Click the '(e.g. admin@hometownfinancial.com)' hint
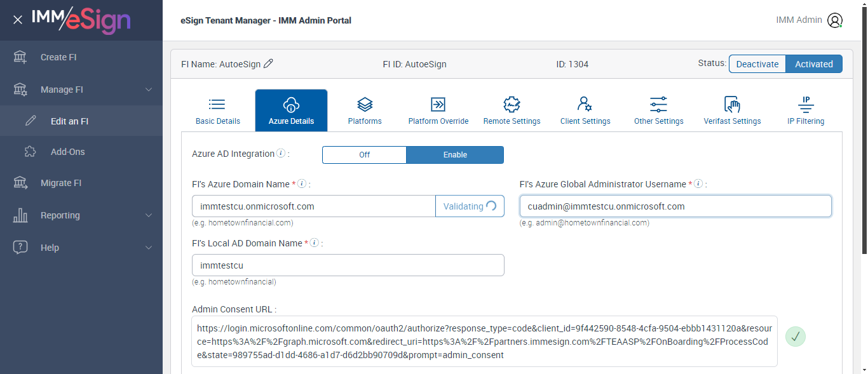 pyautogui.click(x=584, y=223)
